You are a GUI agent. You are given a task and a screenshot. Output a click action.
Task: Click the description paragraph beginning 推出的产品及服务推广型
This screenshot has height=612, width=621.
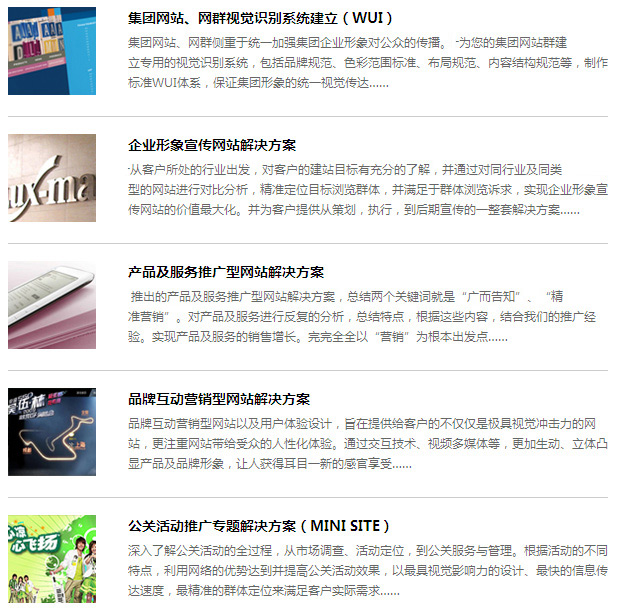click(362, 317)
